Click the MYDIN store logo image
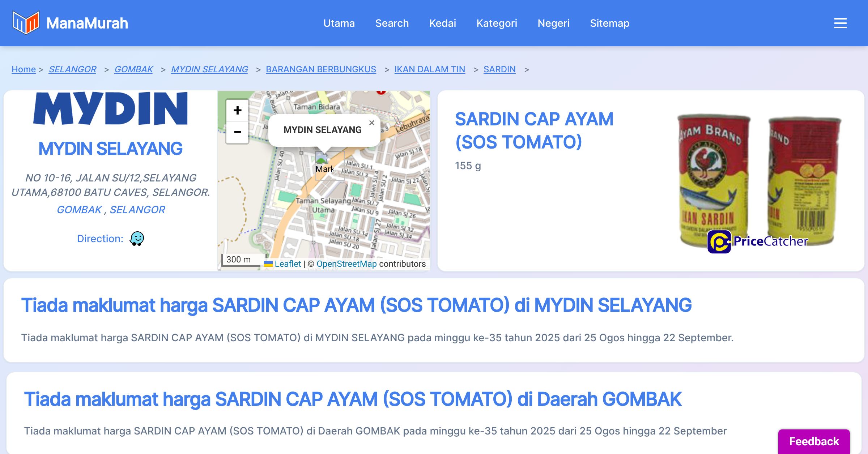Screen dimensions: 868x454 (x=110, y=108)
